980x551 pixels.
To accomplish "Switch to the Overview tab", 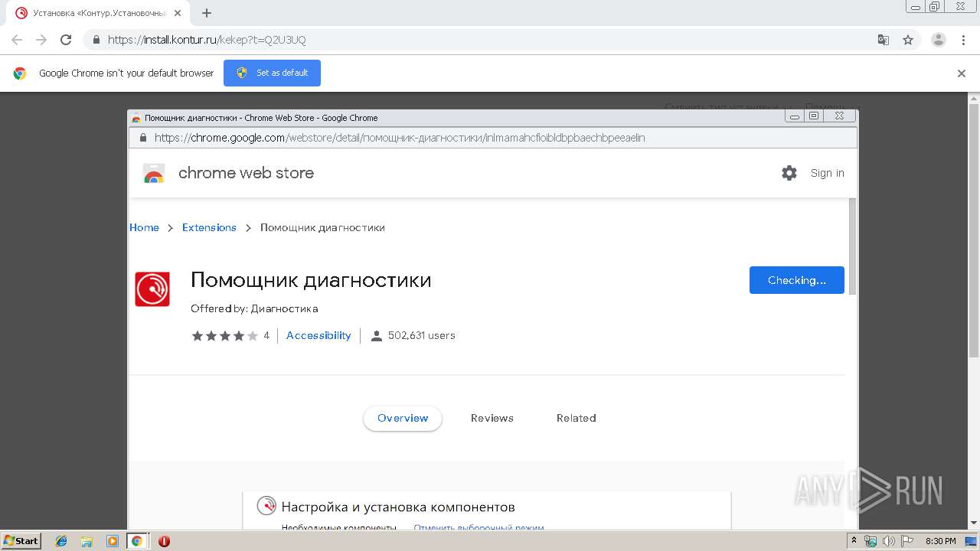I will click(x=403, y=418).
